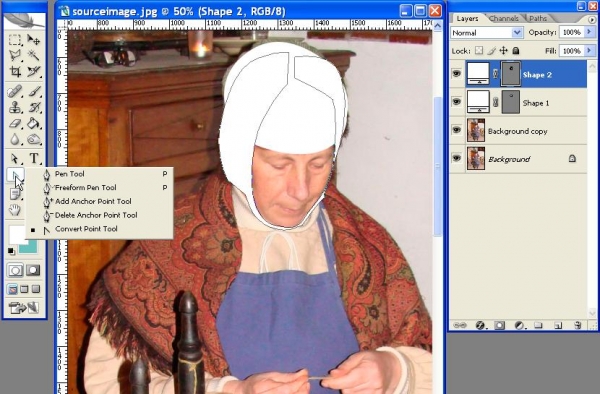Switch to Quick Mask Mode
Viewport: 600px width, 394px height.
pyautogui.click(x=33, y=270)
